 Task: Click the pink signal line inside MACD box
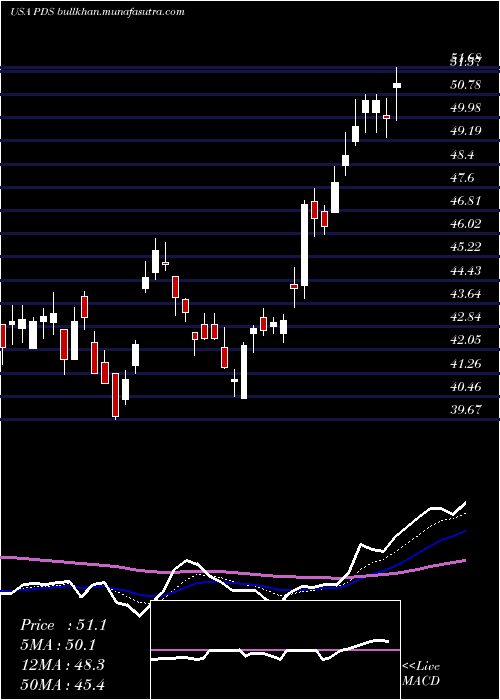(275, 650)
